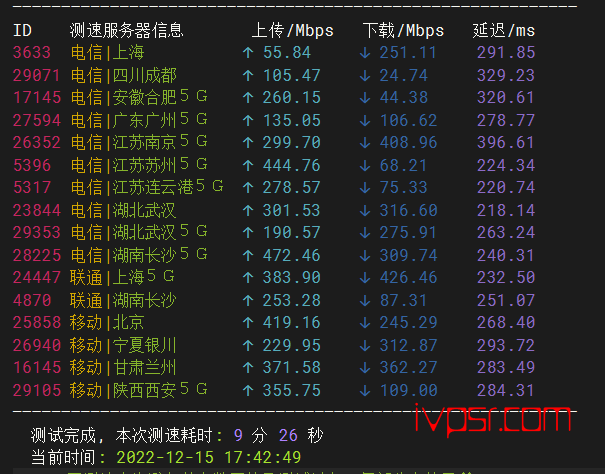Image resolution: width=605 pixels, height=474 pixels.
Task: Click server name 移动|甘肃兰州
Action: (x=123, y=367)
